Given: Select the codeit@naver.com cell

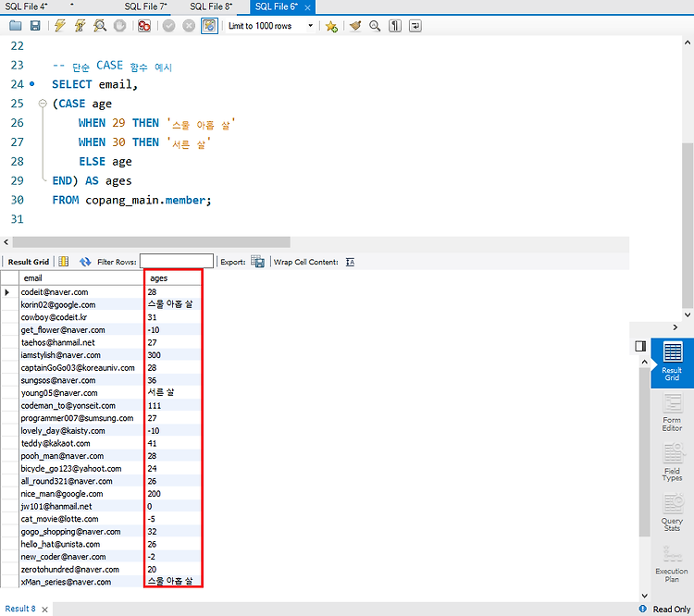Looking at the screenshot, I should pyautogui.click(x=81, y=292).
